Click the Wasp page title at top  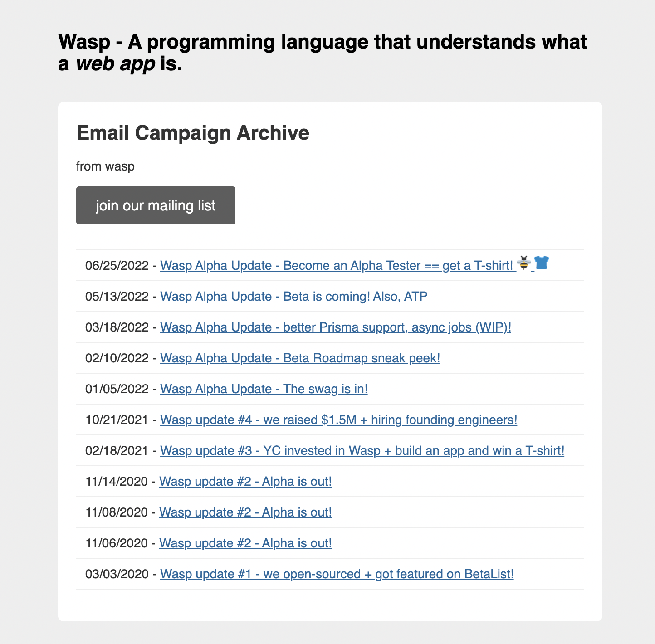(x=323, y=52)
